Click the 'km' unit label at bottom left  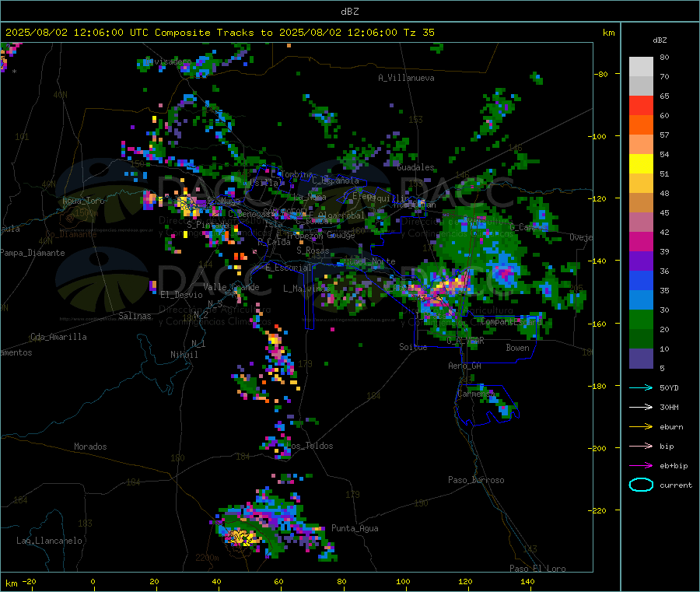11,583
